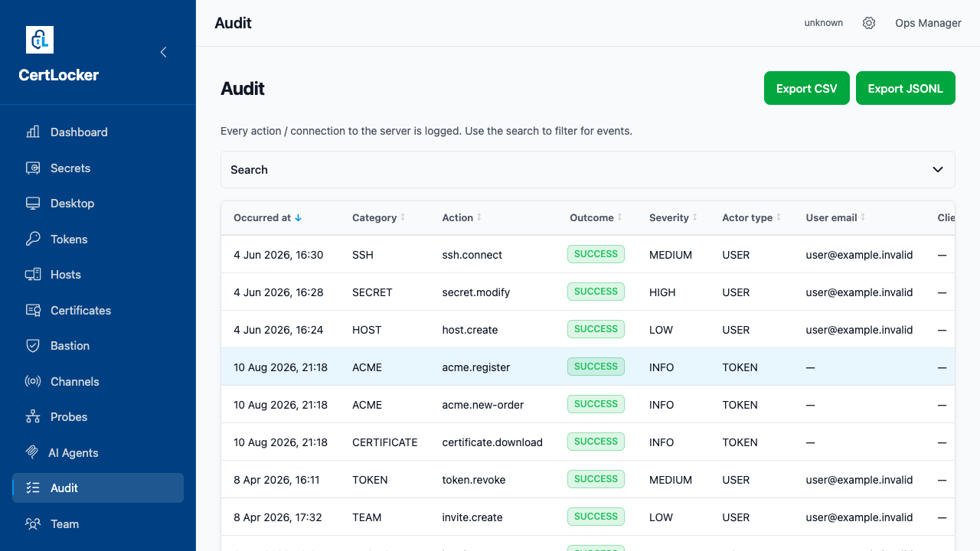Screen dimensions: 980x551
Task: Expand the Search filter panel
Action: [x=587, y=170]
